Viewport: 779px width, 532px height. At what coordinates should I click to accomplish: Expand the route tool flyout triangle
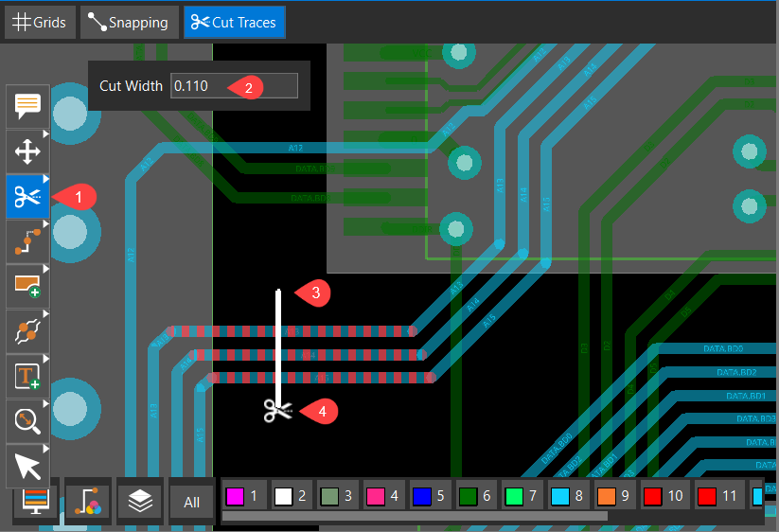[45, 223]
